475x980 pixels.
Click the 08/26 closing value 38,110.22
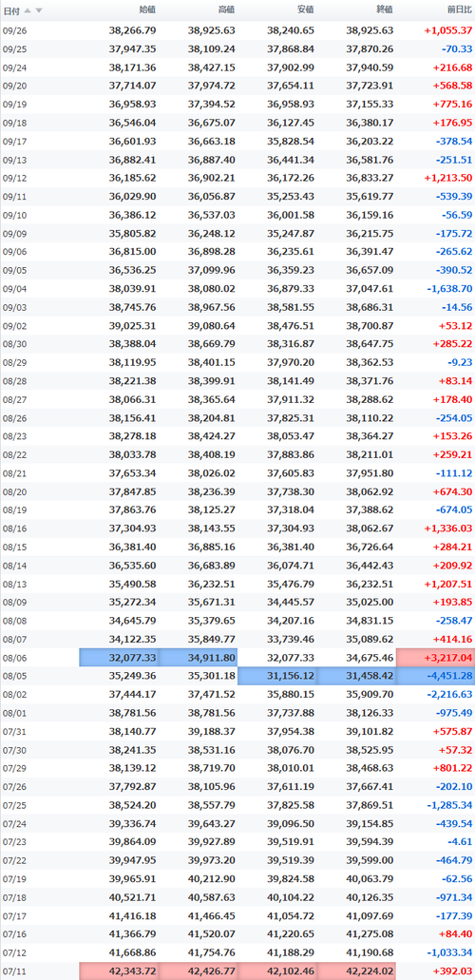pyautogui.click(x=370, y=418)
